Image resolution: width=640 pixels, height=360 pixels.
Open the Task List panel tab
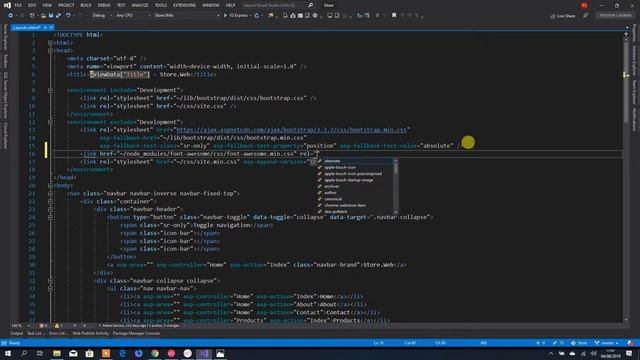[x=36, y=333]
